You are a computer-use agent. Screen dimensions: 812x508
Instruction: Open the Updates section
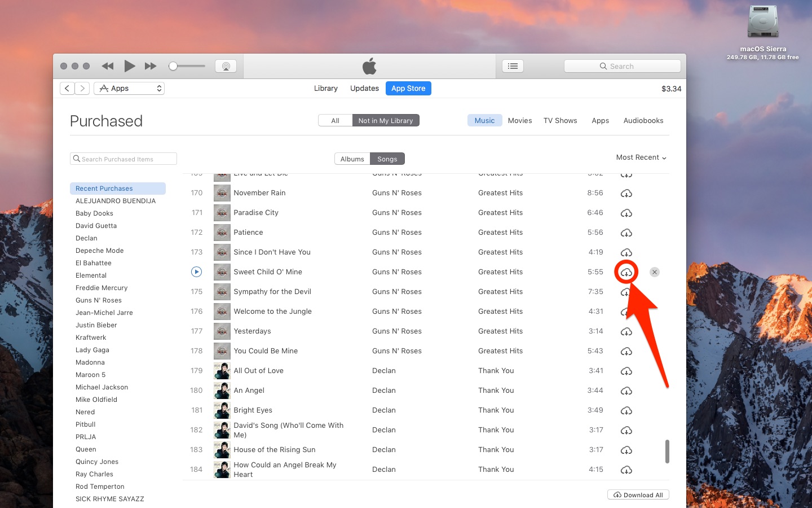tap(364, 88)
